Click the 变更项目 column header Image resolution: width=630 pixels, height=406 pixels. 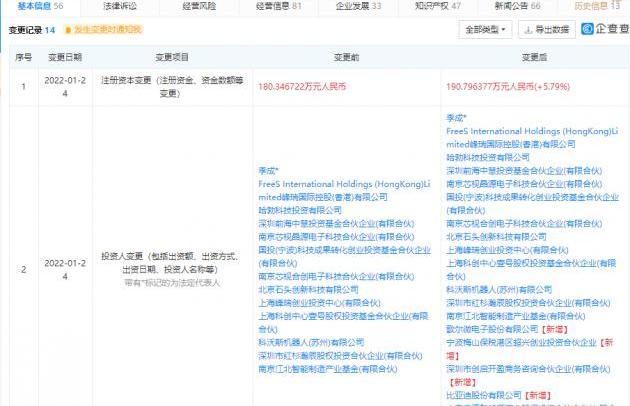point(172,57)
